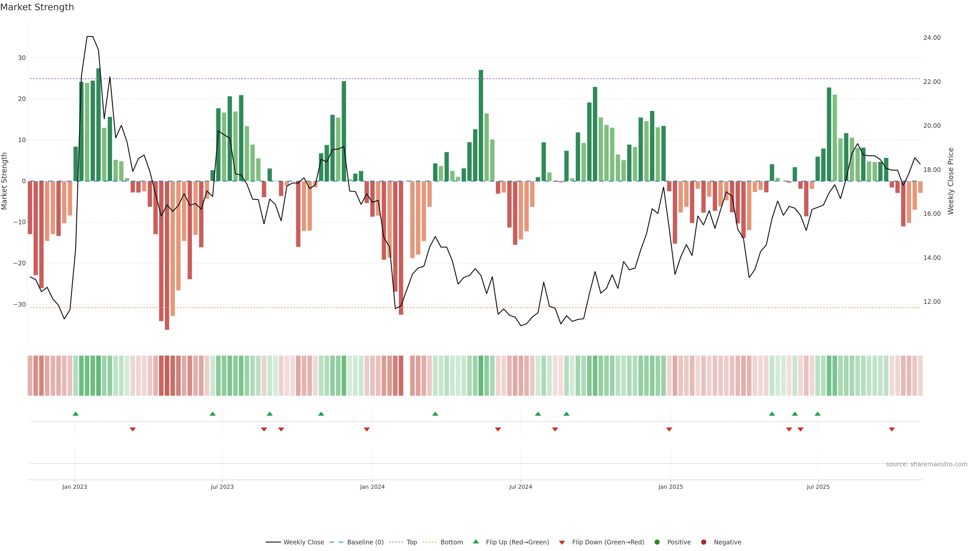
Task: Click the first red Flip Down triangle marker
Action: click(132, 429)
